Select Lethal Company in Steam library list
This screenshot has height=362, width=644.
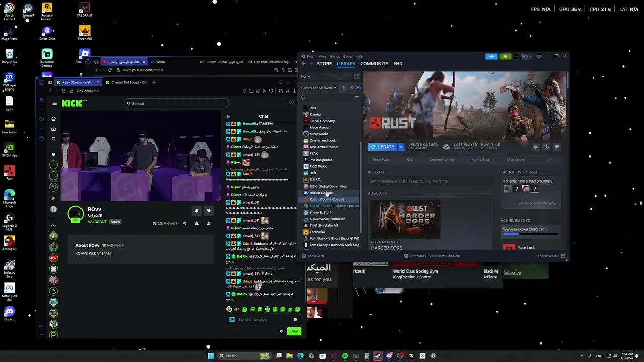click(x=322, y=121)
